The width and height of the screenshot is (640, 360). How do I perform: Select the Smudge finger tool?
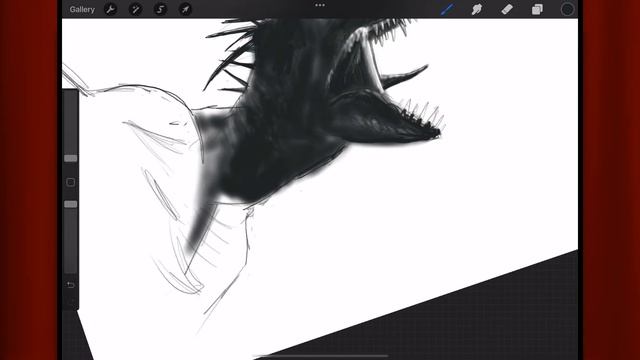point(477,9)
